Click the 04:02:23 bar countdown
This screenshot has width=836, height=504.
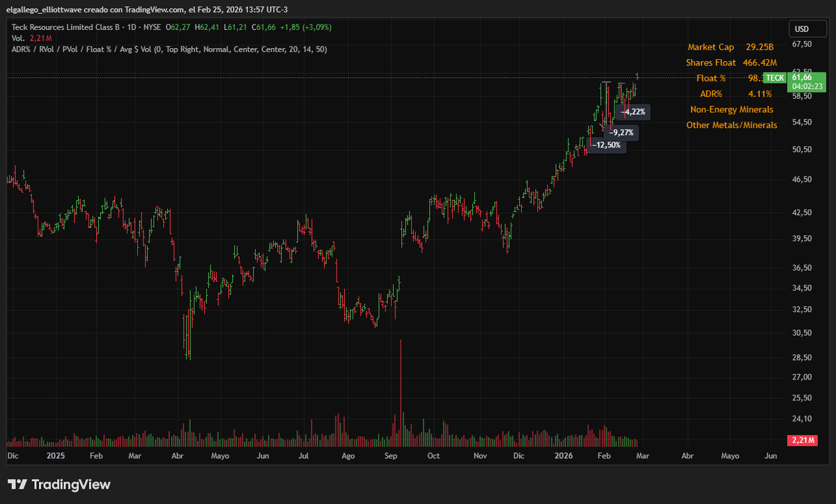point(806,86)
